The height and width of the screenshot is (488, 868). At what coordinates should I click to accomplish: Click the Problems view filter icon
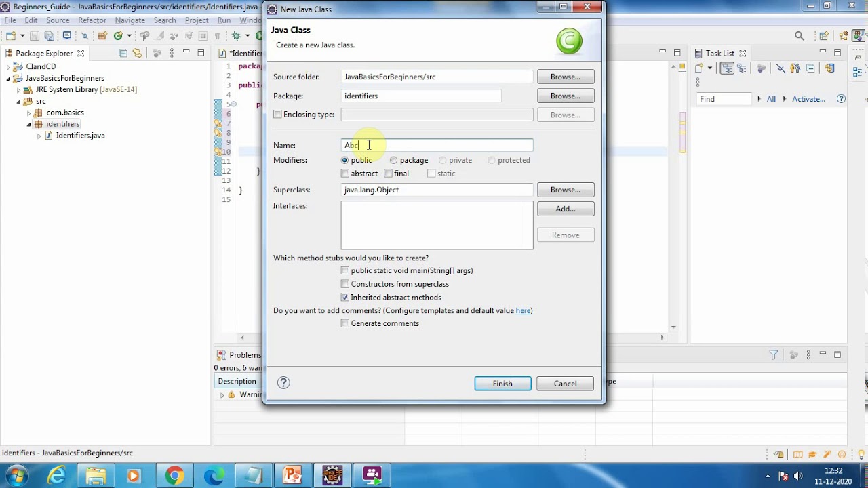[774, 354]
